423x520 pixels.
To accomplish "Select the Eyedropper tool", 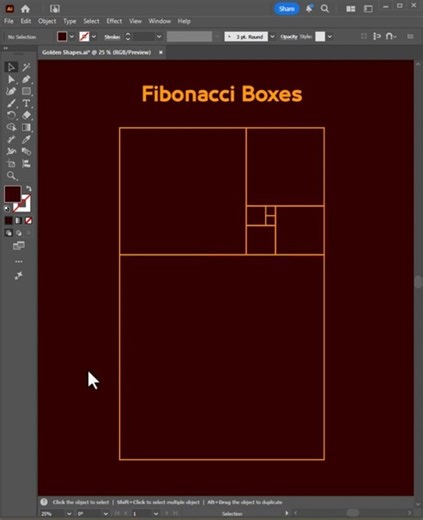I will [x=26, y=139].
